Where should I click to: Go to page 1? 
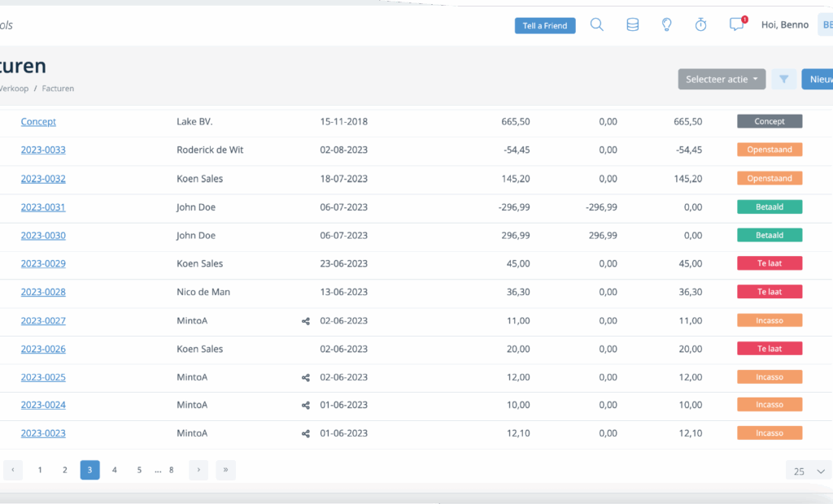40,470
